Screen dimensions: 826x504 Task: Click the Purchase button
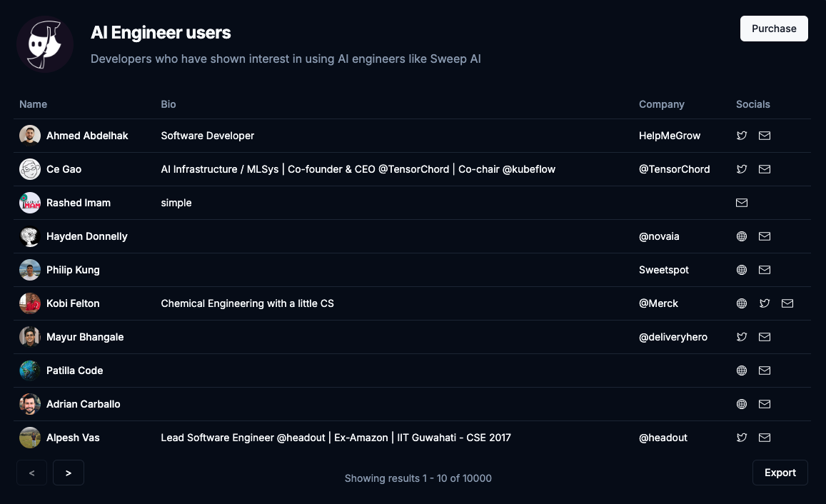(774, 29)
